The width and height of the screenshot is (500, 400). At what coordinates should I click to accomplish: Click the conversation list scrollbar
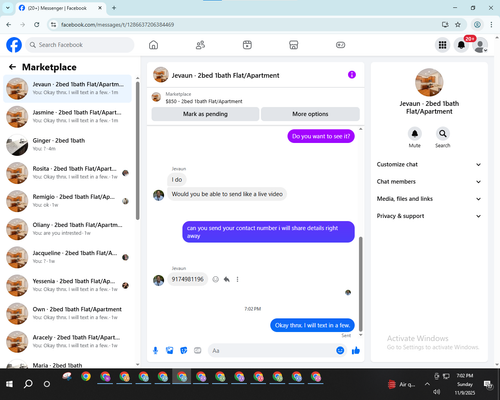[138, 150]
